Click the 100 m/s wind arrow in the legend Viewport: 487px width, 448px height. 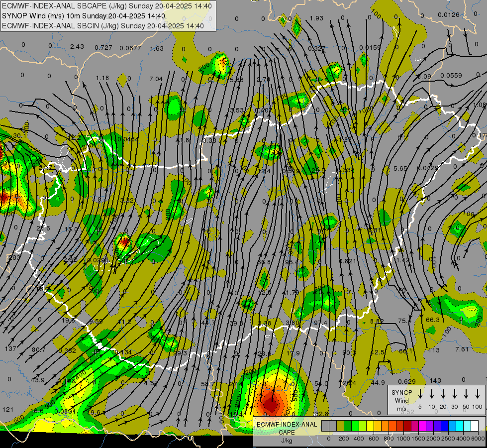[478, 393]
